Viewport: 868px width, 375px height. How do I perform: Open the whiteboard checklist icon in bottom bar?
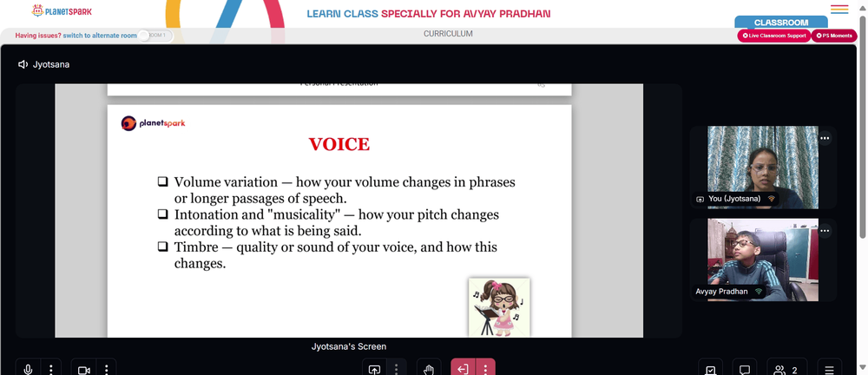click(710, 369)
